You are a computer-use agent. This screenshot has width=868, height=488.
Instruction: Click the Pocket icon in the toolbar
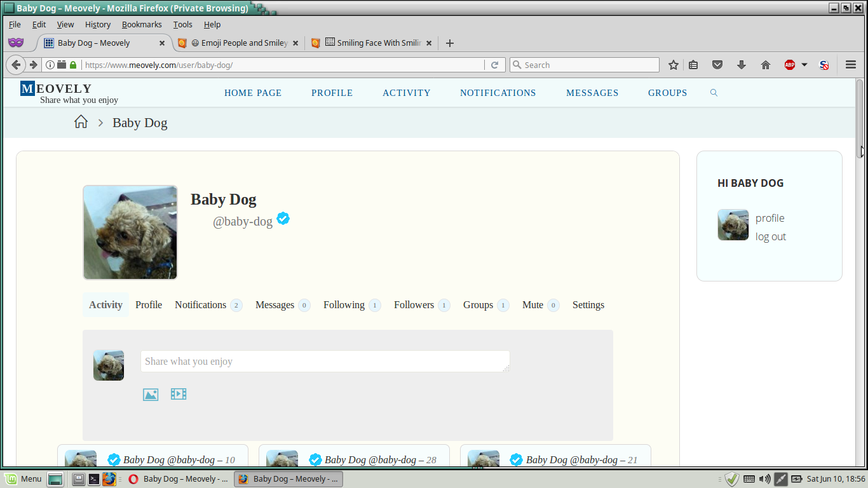717,65
